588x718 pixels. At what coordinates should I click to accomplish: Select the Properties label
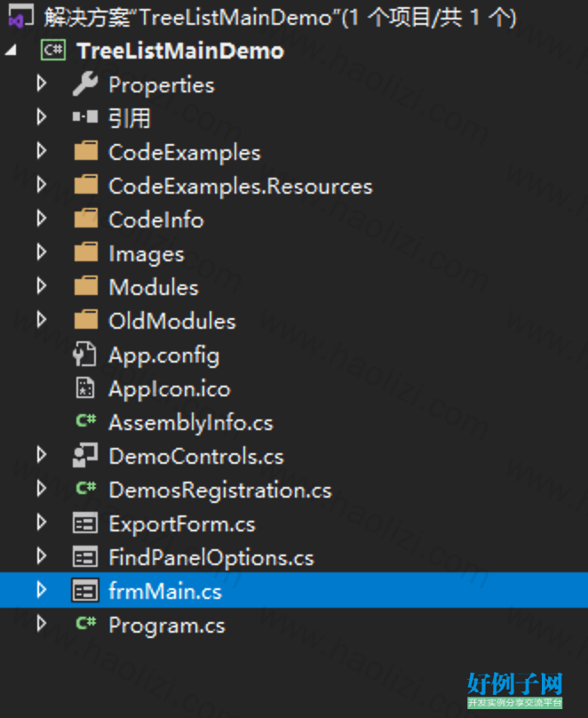(x=162, y=85)
